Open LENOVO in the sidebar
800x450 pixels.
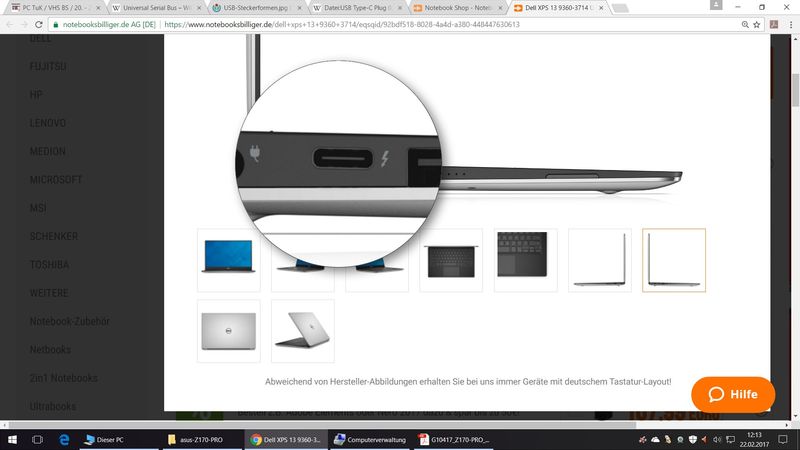point(47,123)
